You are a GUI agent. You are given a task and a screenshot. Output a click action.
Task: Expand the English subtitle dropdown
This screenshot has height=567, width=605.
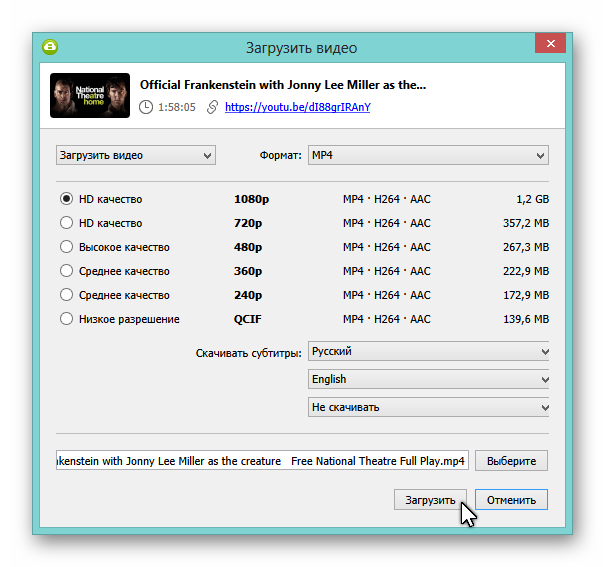coord(429,380)
